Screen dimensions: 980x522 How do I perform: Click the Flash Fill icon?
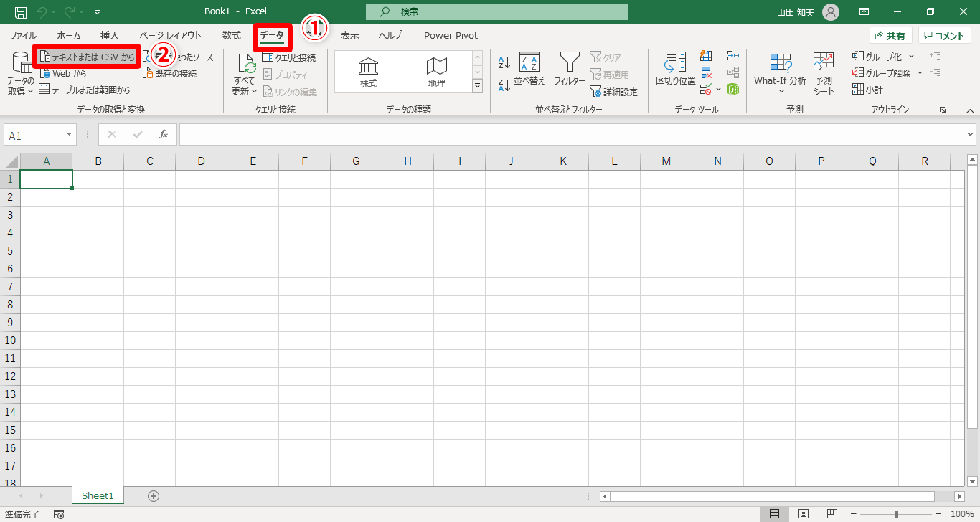pyautogui.click(x=706, y=56)
